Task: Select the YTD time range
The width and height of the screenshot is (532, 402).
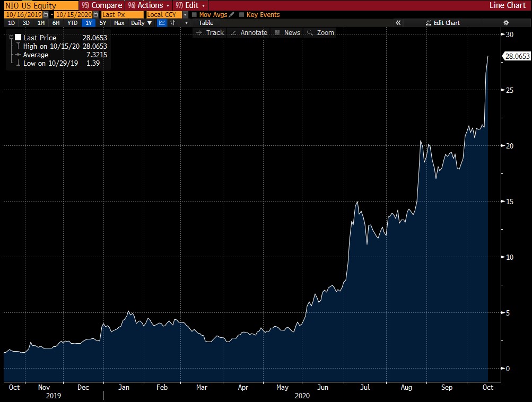Action: tap(72, 23)
